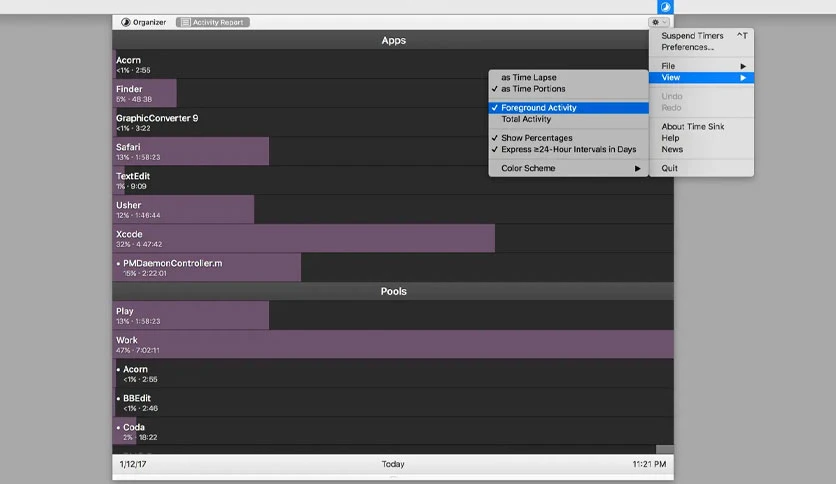Toggle Show Percentages option
Screen dimensions: 836x484
coord(568,138)
